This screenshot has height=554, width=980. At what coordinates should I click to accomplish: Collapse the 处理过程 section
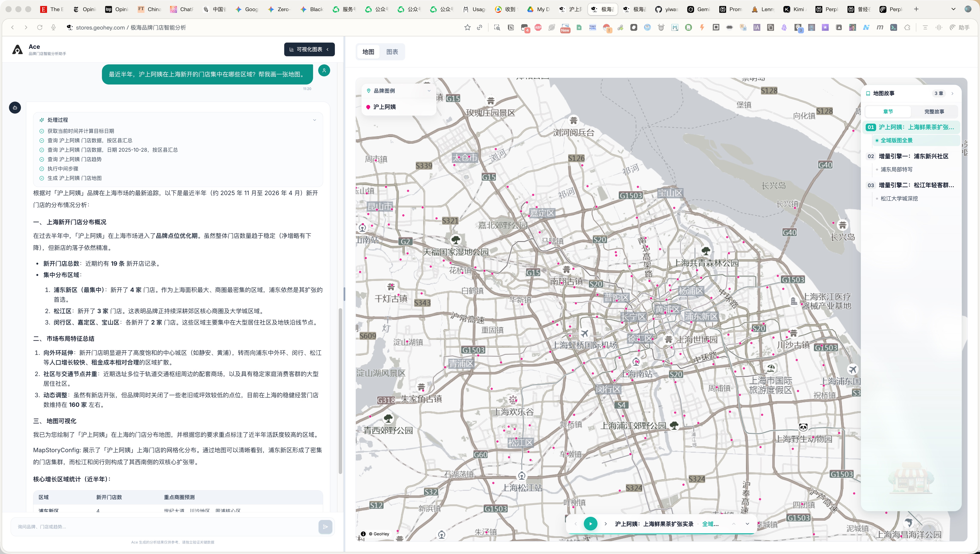[314, 120]
